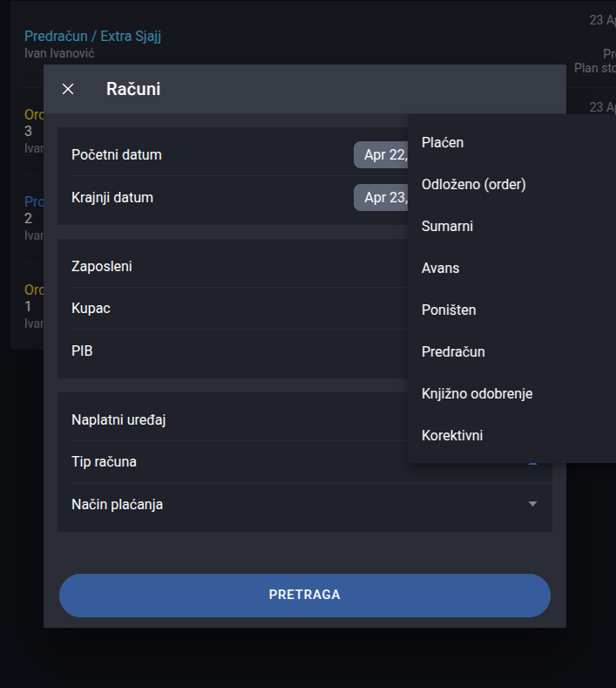This screenshot has width=616, height=688.
Task: Open the Naplatni uređaj selector
Action: click(x=240, y=420)
